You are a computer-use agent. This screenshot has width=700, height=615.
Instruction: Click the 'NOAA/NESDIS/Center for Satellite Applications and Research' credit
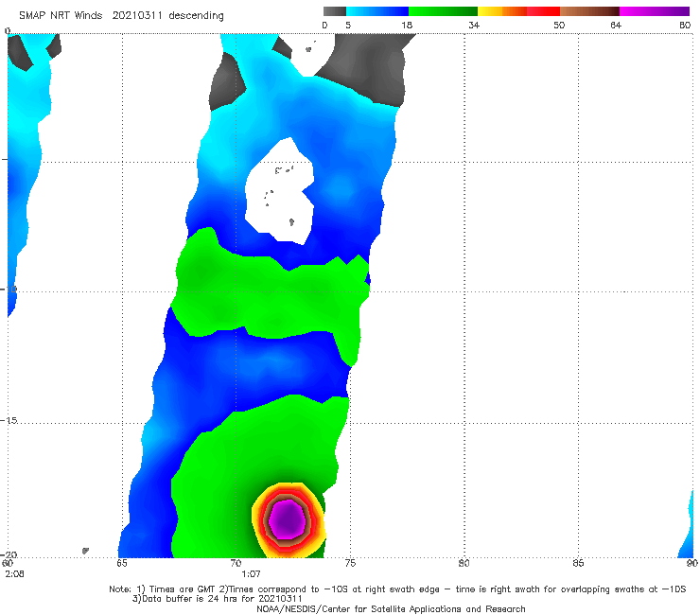[391, 609]
